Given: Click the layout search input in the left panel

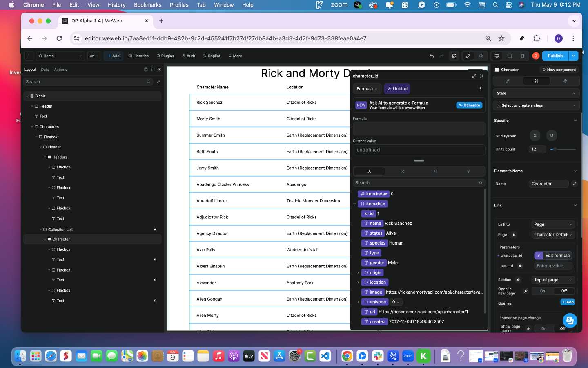Looking at the screenshot, I should click(88, 82).
